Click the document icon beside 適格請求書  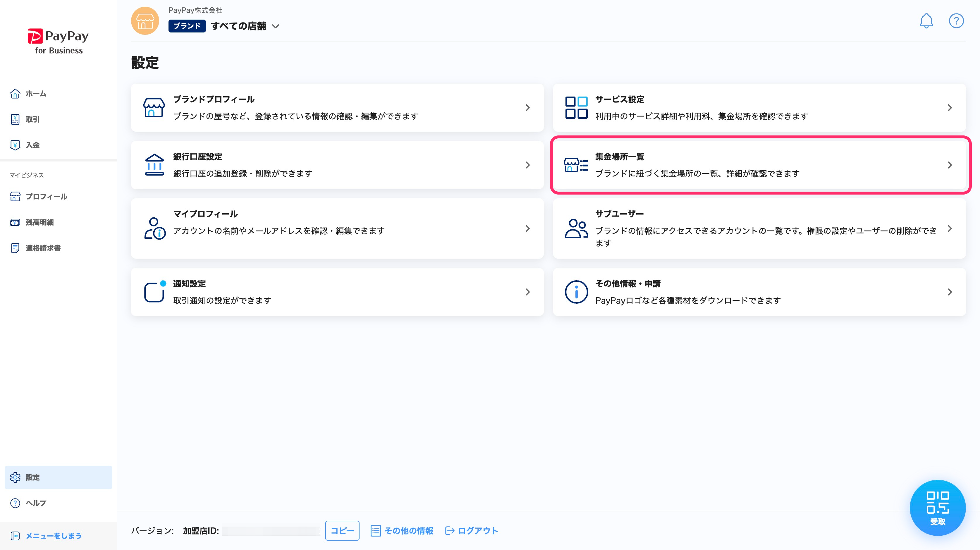(15, 248)
